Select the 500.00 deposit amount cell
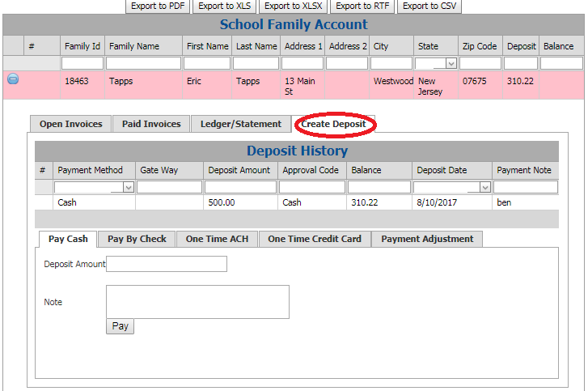 click(240, 202)
